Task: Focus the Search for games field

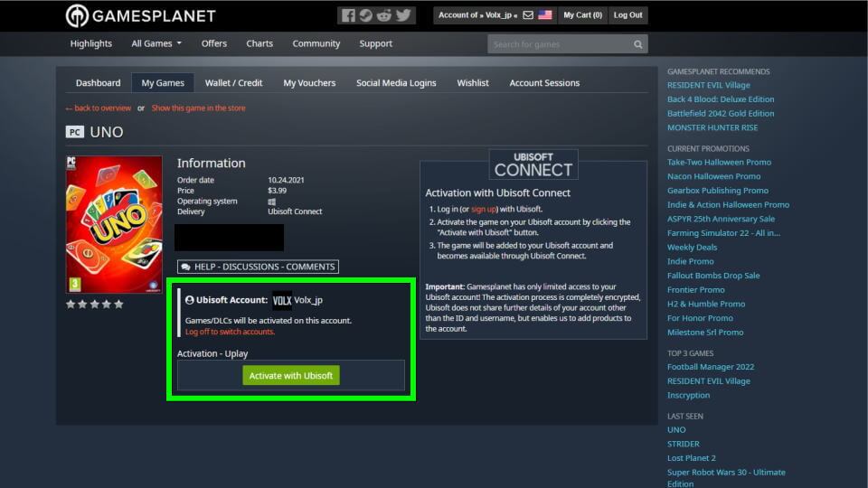Action: [559, 44]
